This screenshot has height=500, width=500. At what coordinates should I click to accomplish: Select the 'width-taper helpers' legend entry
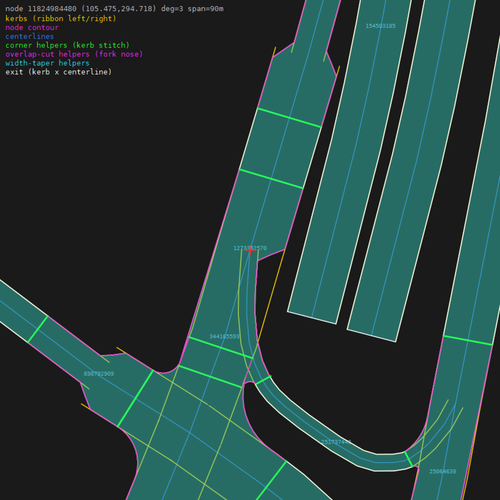47,63
